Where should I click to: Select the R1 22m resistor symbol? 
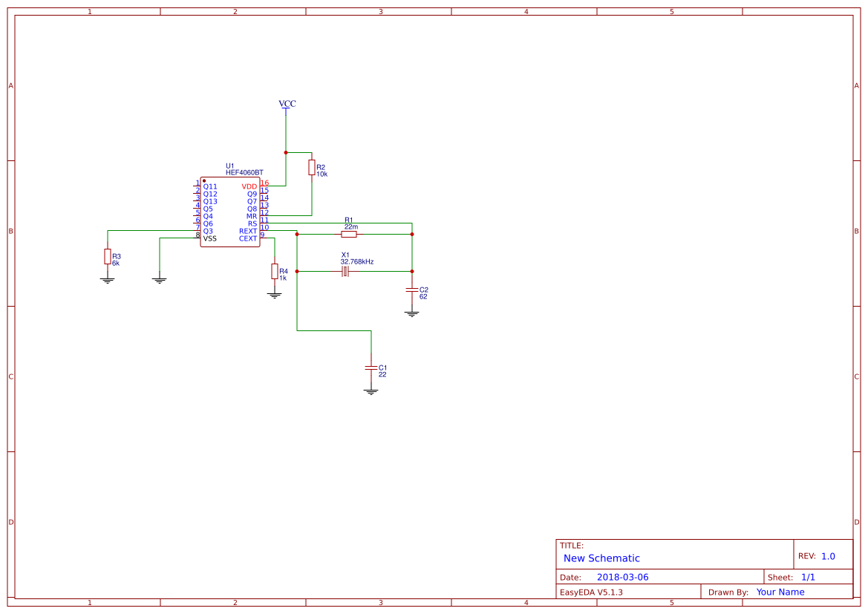point(349,234)
